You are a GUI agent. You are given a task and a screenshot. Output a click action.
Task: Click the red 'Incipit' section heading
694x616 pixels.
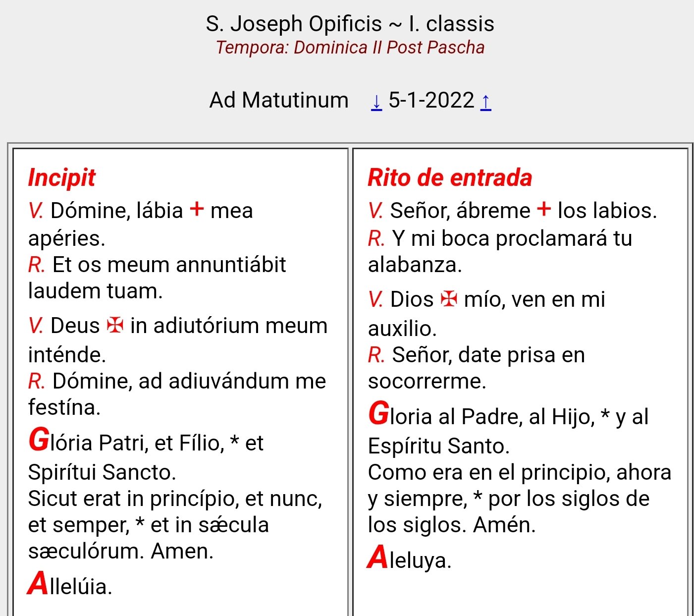61,177
